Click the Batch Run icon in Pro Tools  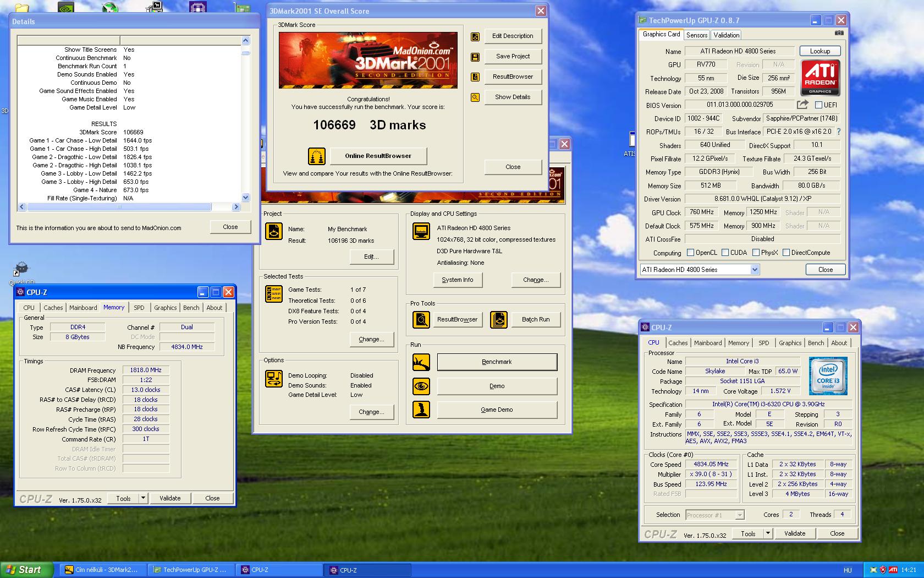tap(499, 319)
